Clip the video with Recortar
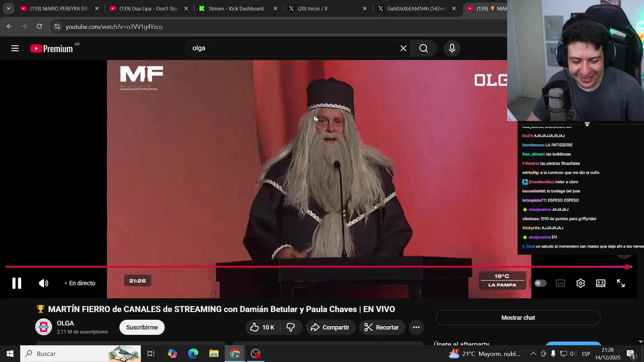Screen dimensions: 644x362 (381, 327)
